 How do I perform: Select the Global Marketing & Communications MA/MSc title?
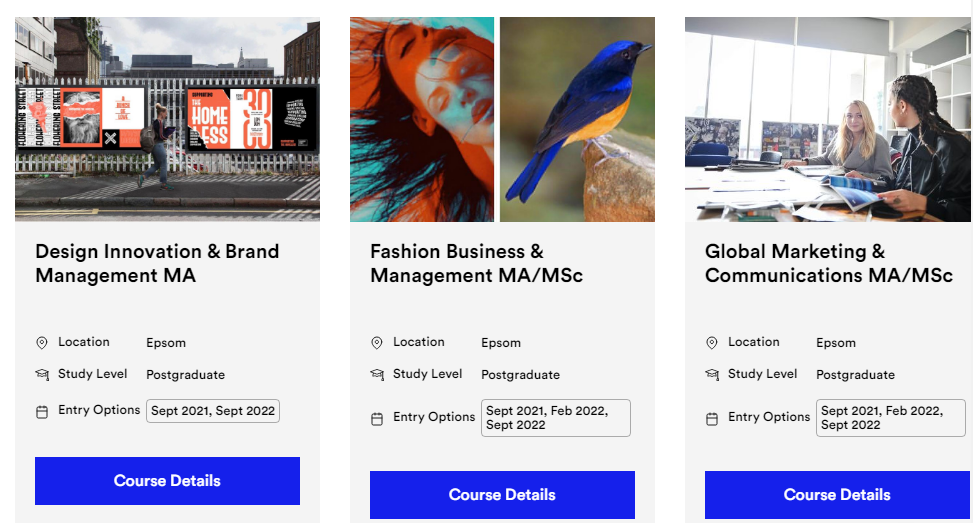tap(828, 263)
